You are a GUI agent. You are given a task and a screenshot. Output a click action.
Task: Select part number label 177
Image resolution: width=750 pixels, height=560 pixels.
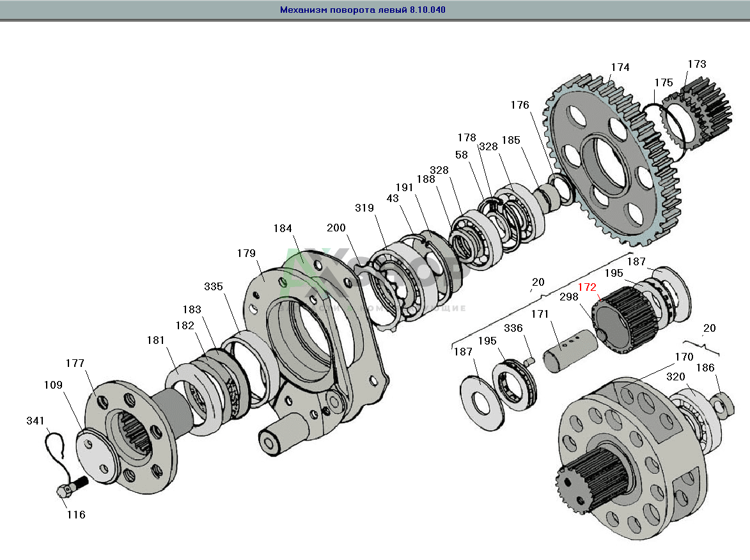tap(75, 364)
